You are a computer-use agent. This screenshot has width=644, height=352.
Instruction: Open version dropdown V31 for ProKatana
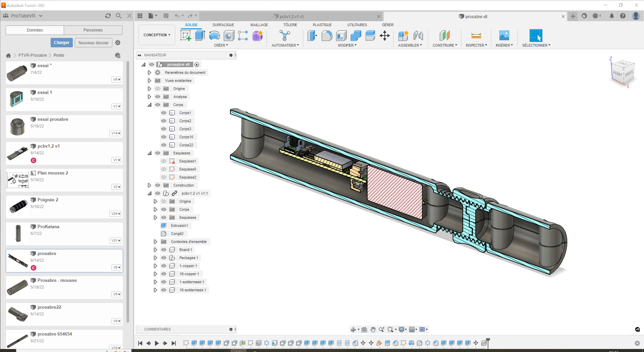coord(116,240)
